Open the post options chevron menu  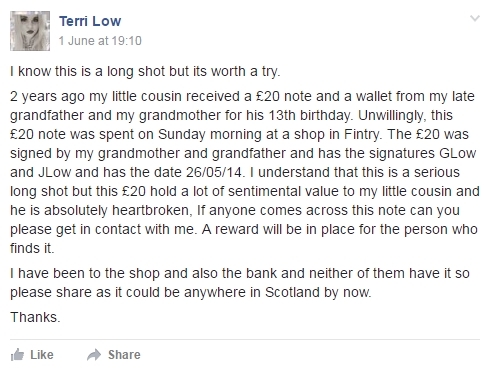coord(475,18)
